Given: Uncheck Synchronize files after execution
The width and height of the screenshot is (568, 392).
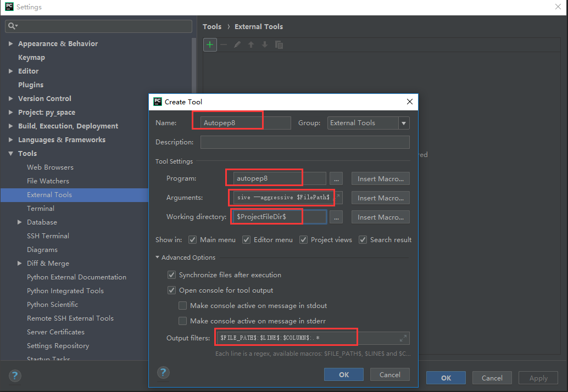Looking at the screenshot, I should [x=172, y=275].
